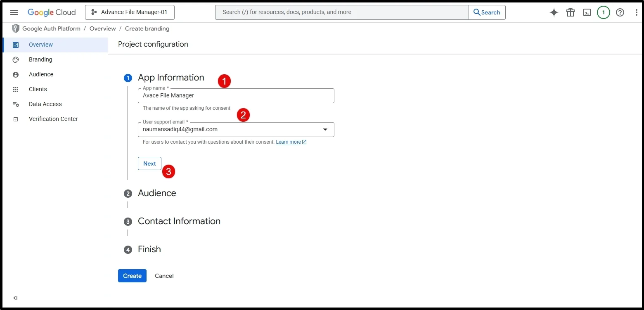This screenshot has height=310, width=644.
Task: Open the main navigation hamburger menu
Action: 14,12
